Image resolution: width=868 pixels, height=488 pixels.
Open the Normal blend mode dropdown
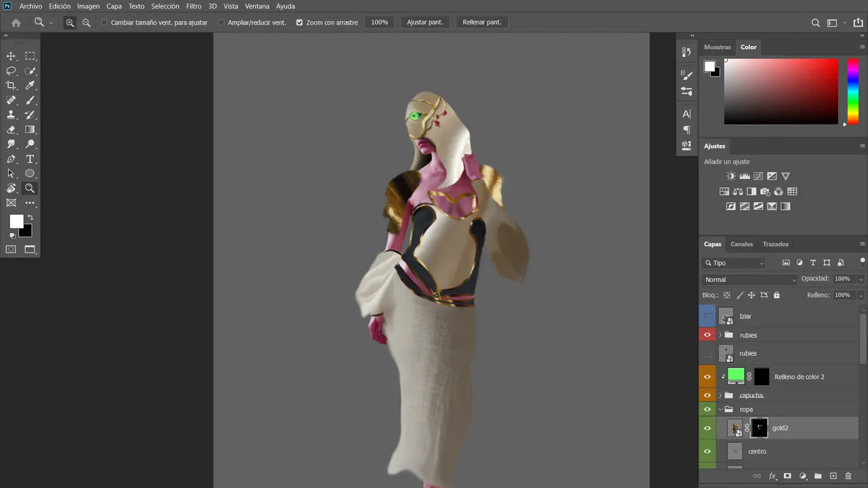[750, 279]
